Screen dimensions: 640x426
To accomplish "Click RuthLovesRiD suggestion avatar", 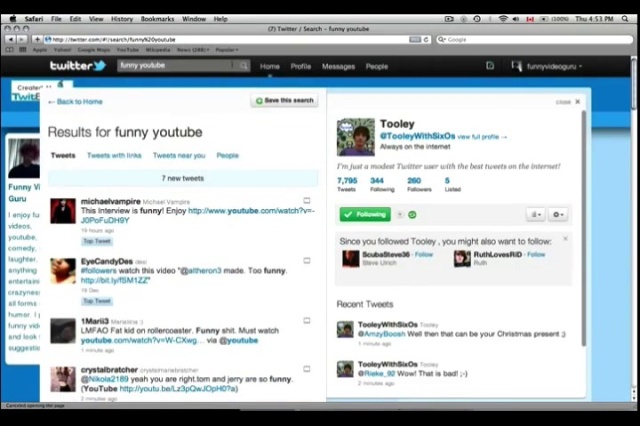I will pos(462,259).
